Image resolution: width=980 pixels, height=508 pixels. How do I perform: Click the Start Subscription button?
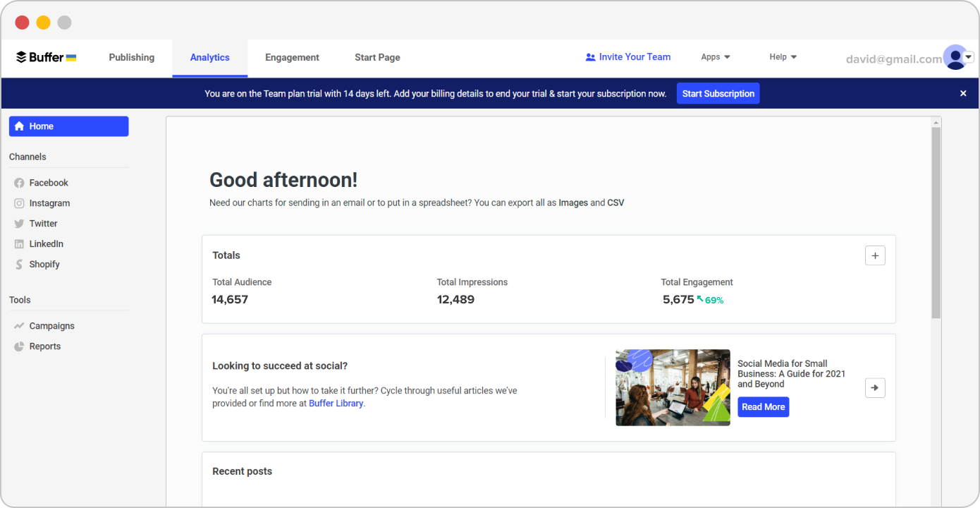coord(718,93)
